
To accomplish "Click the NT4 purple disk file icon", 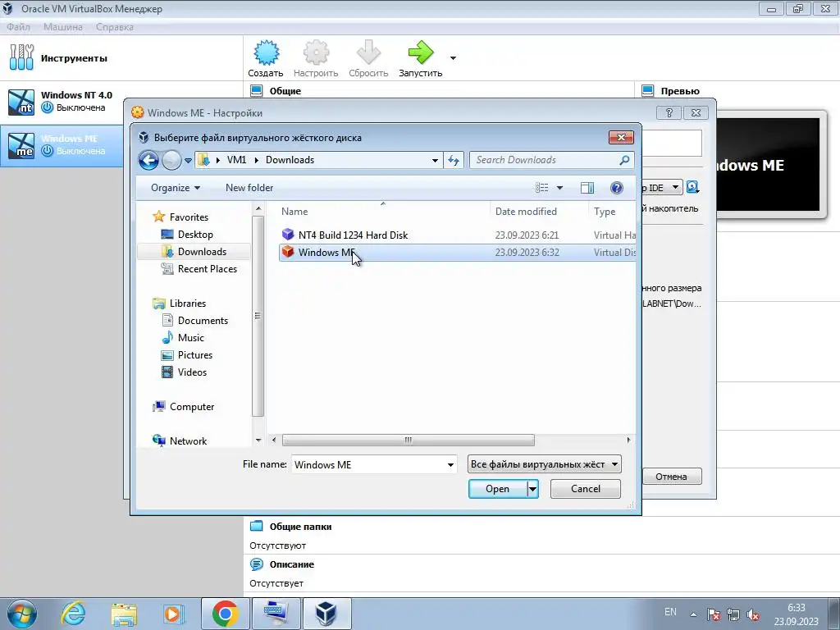I will coord(288,234).
